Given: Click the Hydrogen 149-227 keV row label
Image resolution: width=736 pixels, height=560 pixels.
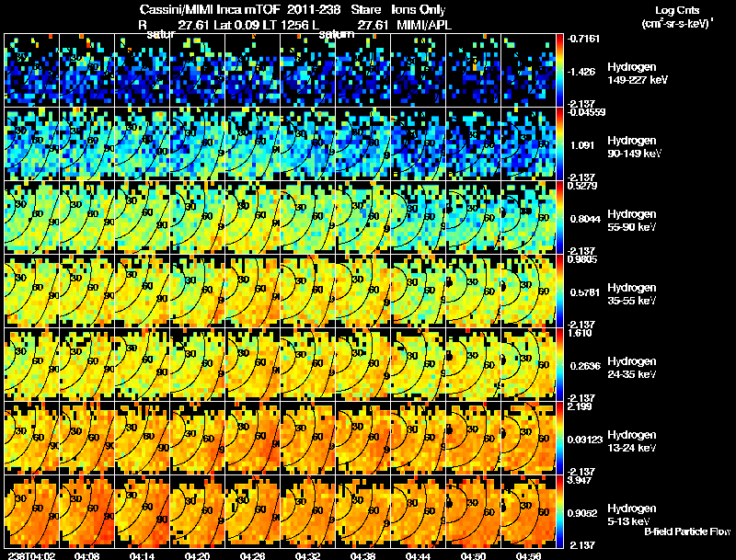Looking at the screenshot, I should 637,74.
